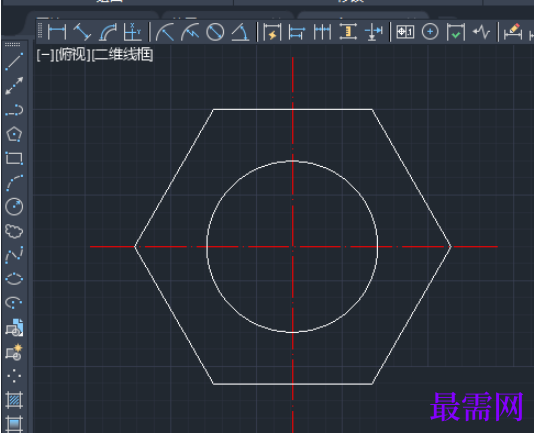Viewport: 542px width, 438px height.
Task: Select the Construction Line tool
Action: pos(14,86)
